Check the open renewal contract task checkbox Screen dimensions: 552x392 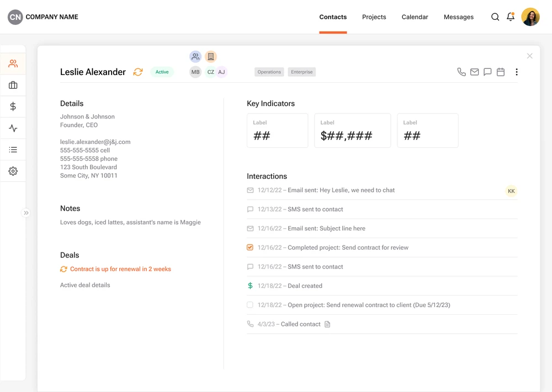click(250, 305)
